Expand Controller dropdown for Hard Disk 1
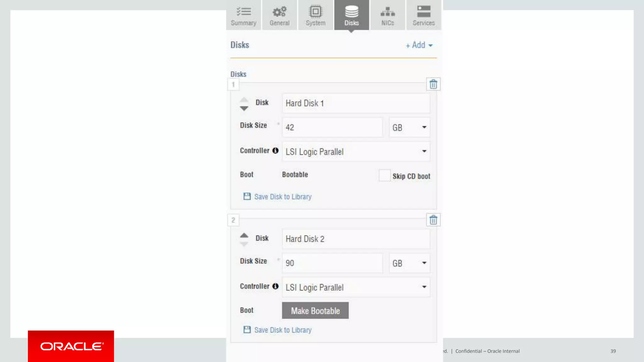Screen dimensions: 644x362 coord(356,151)
